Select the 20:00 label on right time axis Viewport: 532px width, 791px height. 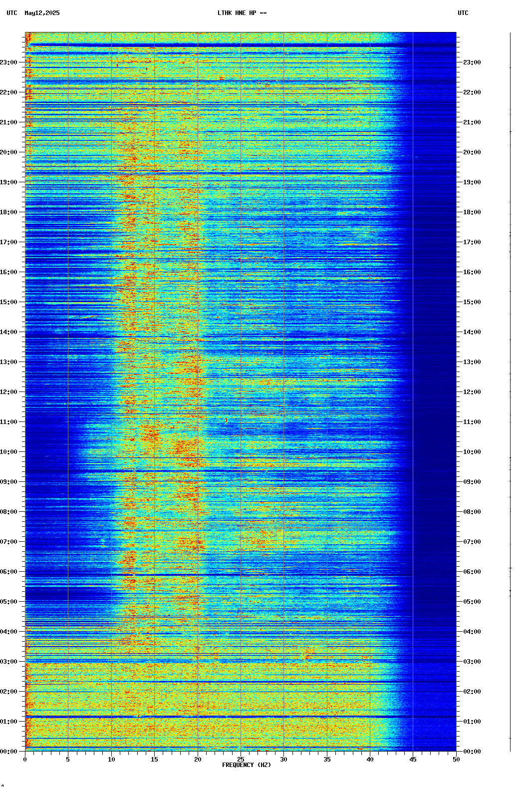[472, 152]
